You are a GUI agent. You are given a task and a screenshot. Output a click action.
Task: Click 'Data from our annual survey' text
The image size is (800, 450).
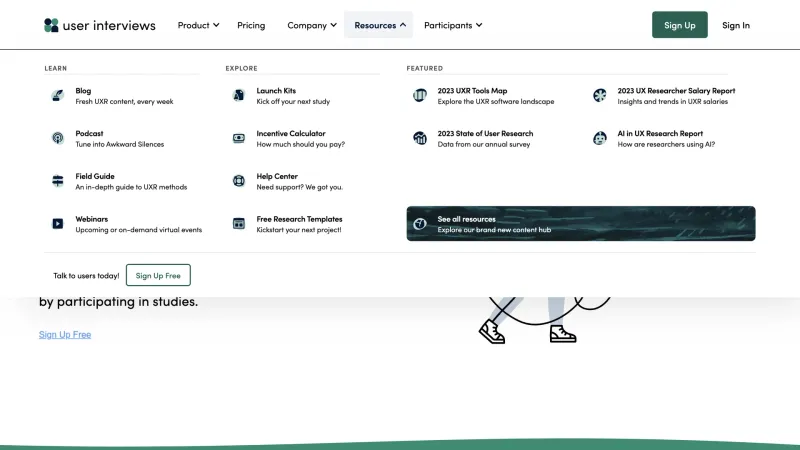coord(484,144)
